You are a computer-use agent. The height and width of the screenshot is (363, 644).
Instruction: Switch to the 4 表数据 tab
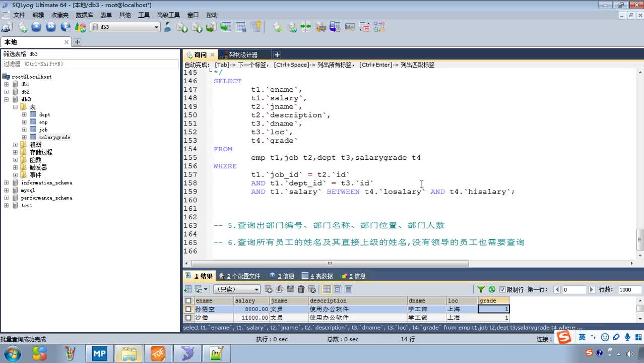click(317, 276)
